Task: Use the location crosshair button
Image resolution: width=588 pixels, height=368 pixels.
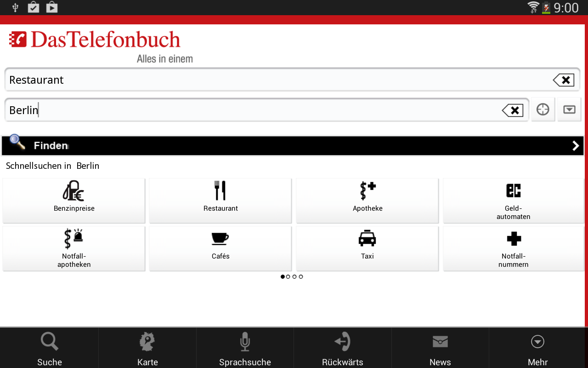Action: click(x=543, y=109)
